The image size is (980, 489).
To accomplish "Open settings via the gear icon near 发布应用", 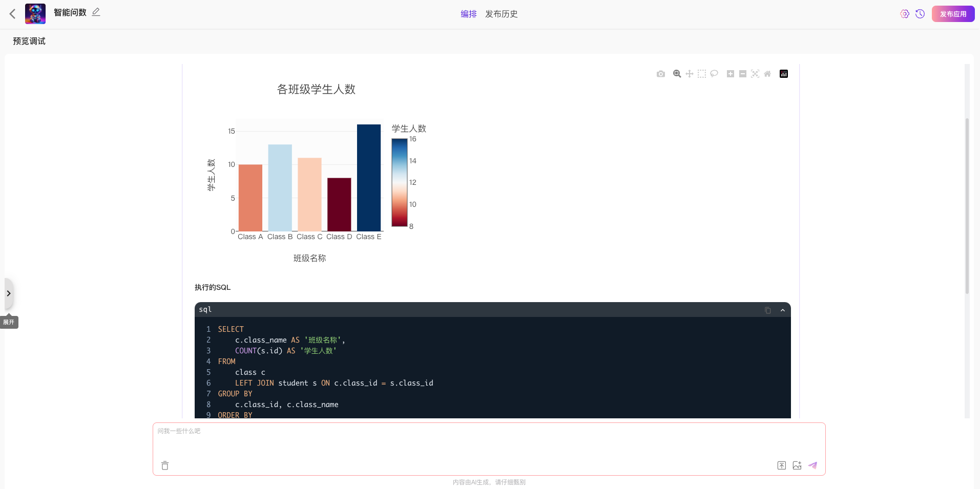I will click(905, 14).
